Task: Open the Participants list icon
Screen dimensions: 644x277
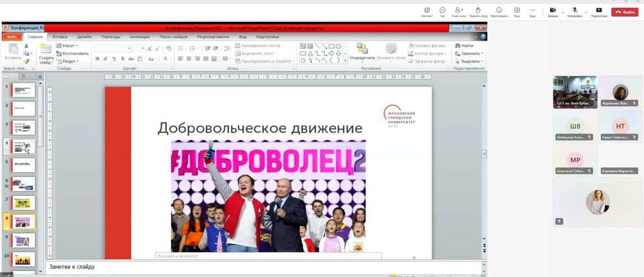Action: pyautogui.click(x=458, y=10)
